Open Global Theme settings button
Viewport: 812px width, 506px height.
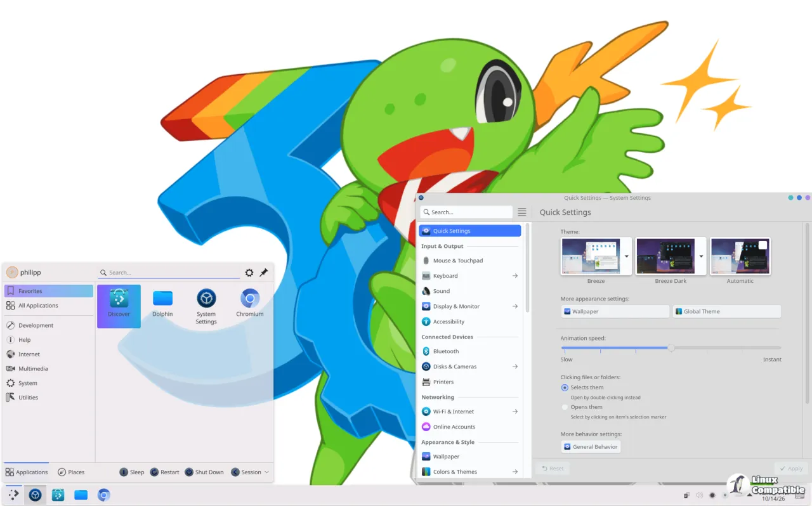point(726,311)
